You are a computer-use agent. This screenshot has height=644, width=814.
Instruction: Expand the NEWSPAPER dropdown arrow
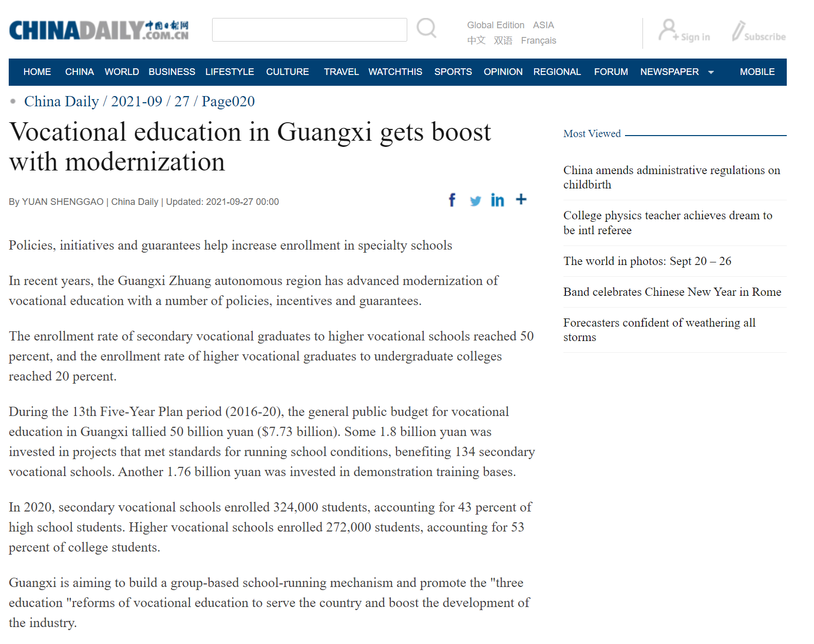click(711, 72)
